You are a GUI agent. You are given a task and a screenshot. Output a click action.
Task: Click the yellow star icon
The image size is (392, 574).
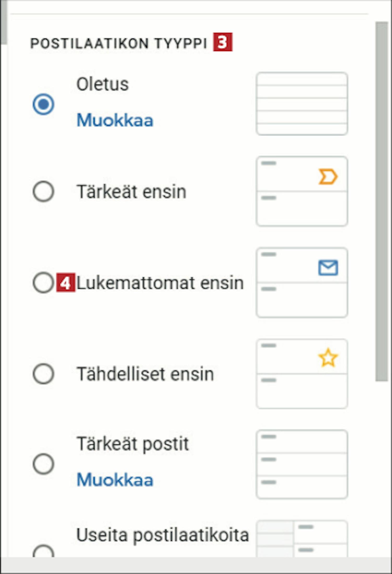328,358
